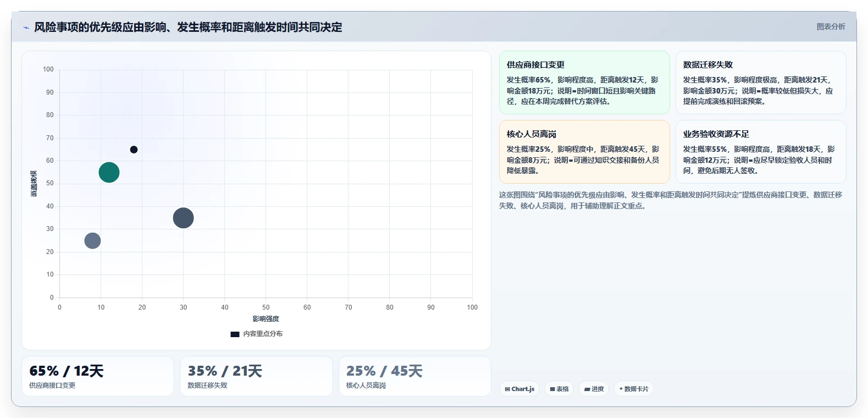Click the 覆盖规模 y-axis title
Screen dimensions: 868x418
(34, 184)
